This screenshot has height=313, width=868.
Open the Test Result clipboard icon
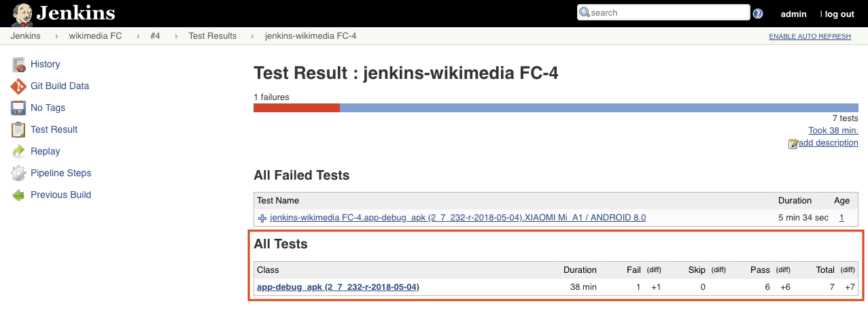click(x=19, y=130)
